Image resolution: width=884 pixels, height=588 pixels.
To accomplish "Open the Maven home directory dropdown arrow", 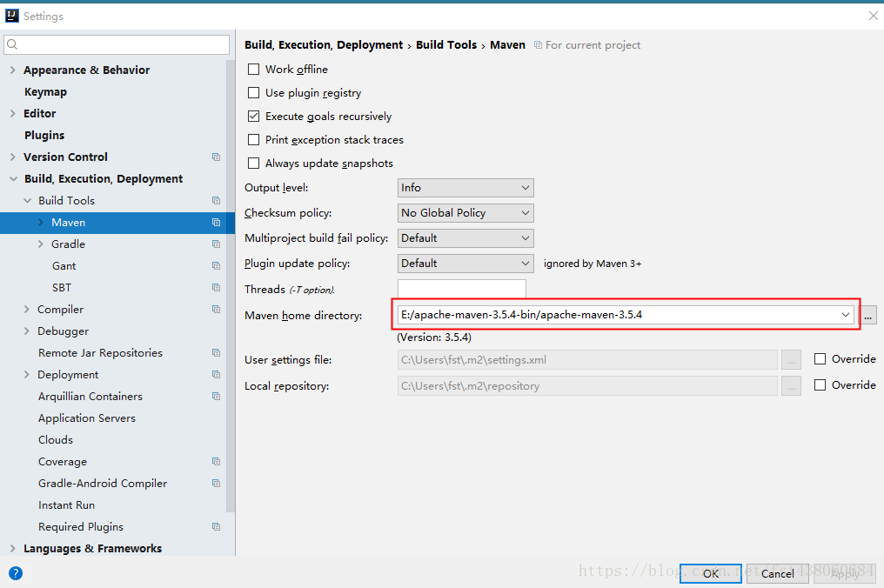I will 845,315.
